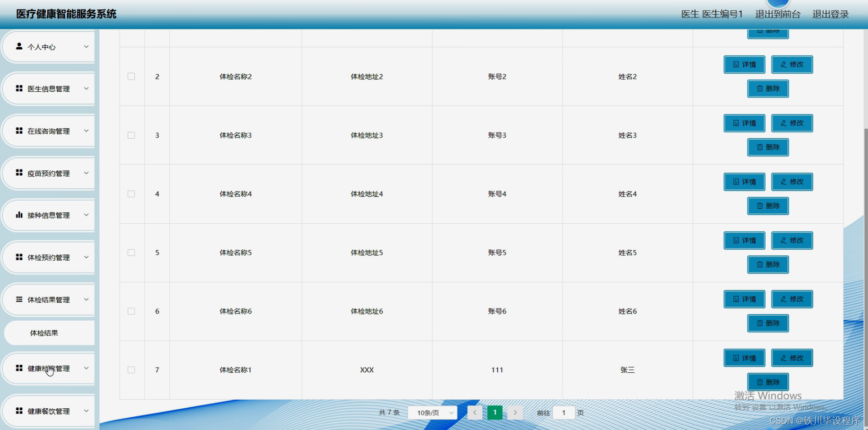Viewport: 868px width, 430px height.
Task: Open details for row 7 张三
Action: pyautogui.click(x=744, y=358)
